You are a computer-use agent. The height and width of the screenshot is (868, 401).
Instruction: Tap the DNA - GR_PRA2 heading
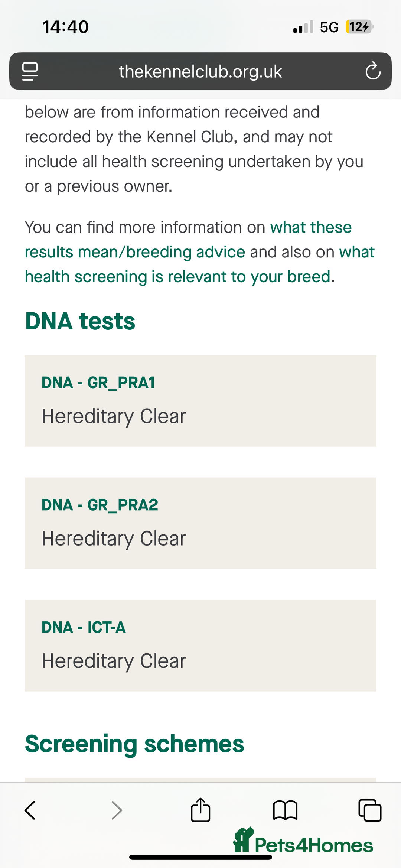(x=100, y=505)
